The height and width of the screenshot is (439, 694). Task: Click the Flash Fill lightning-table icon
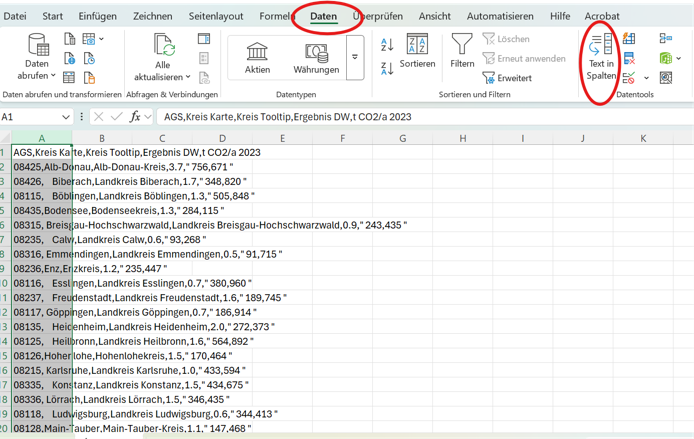[629, 39]
